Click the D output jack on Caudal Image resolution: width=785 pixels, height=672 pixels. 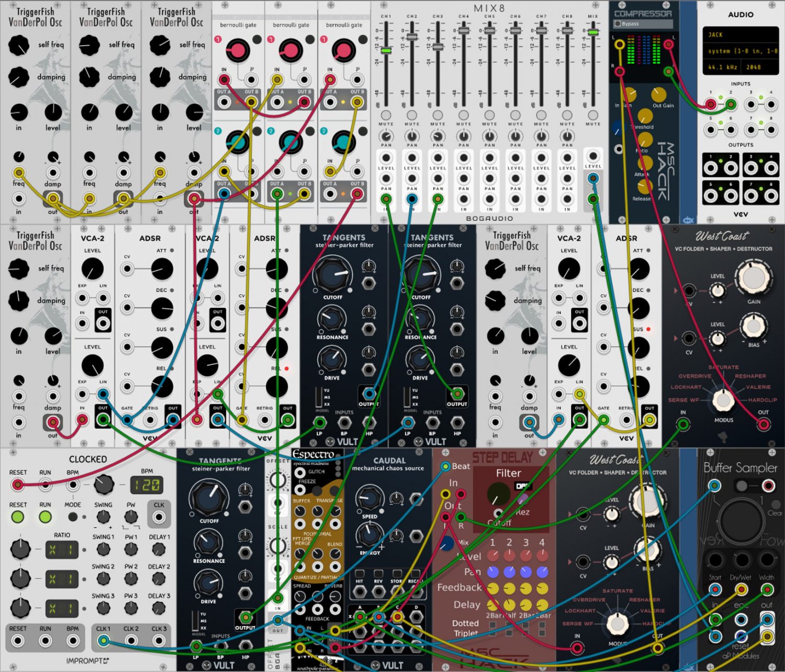point(417,617)
